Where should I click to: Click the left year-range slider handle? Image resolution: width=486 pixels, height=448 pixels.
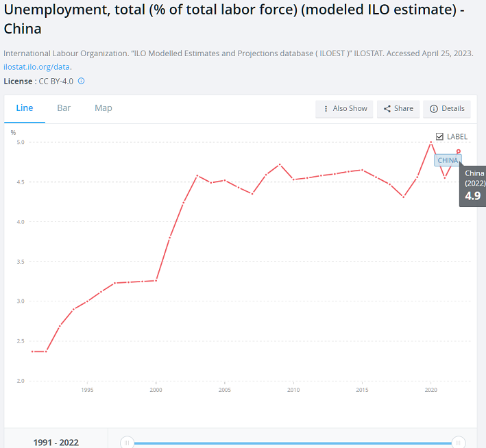[x=127, y=443]
